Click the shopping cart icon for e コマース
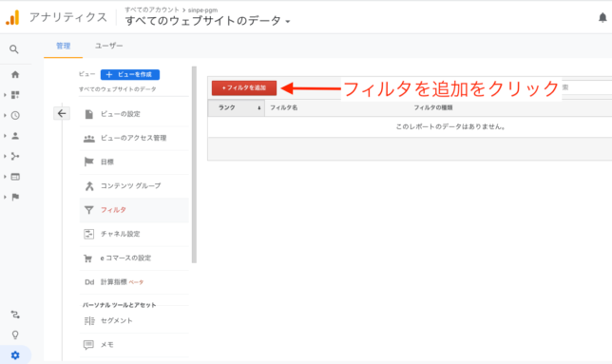612x364 pixels. point(88,258)
